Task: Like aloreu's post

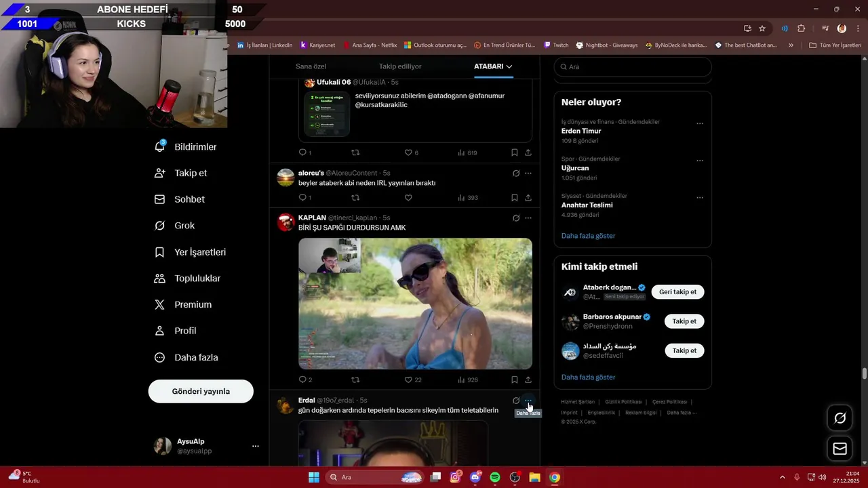Action: [x=408, y=198]
